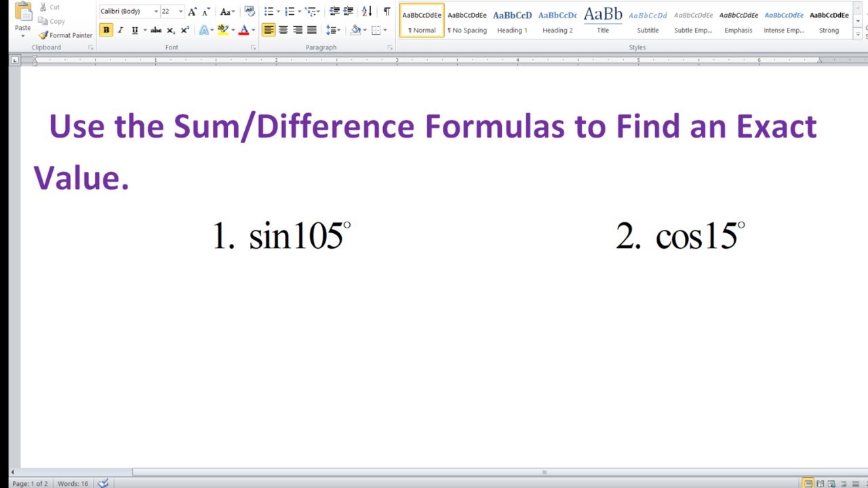Image resolution: width=868 pixels, height=488 pixels.
Task: Toggle Superscript formatting
Action: click(x=184, y=30)
